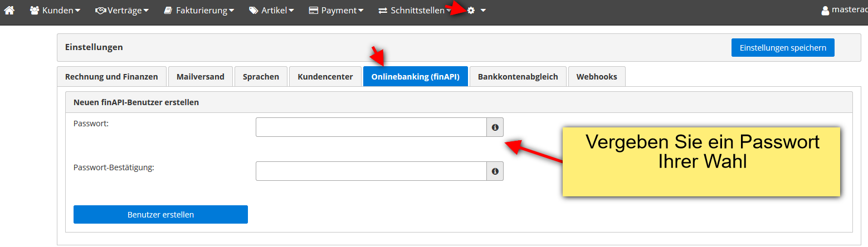Click info icon beside Passwort-Bestätigung field
868x247 pixels.
495,171
